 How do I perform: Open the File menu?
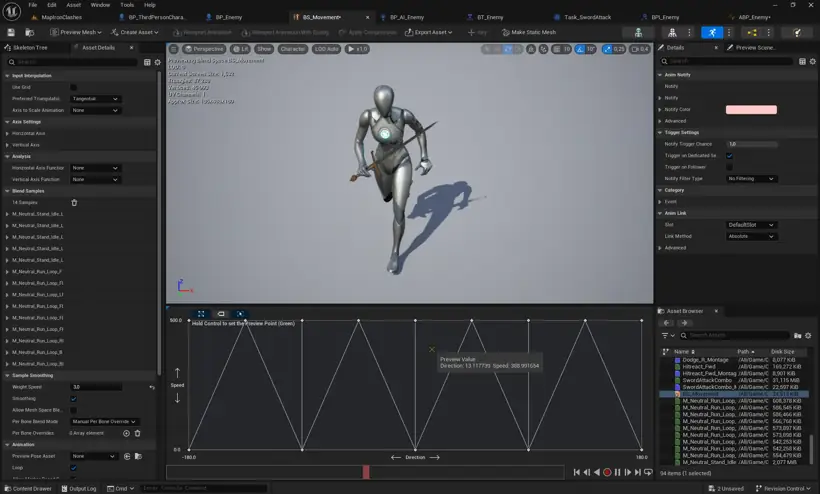click(x=32, y=5)
